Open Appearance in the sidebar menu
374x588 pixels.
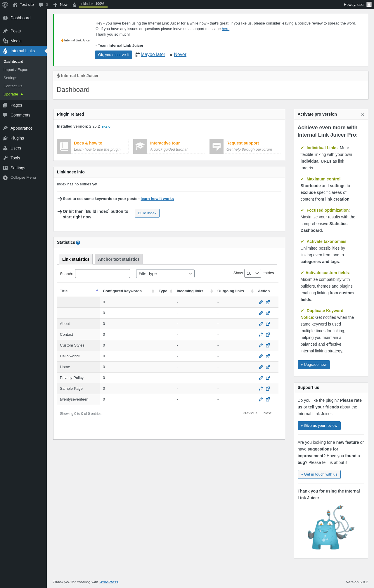coord(23,128)
